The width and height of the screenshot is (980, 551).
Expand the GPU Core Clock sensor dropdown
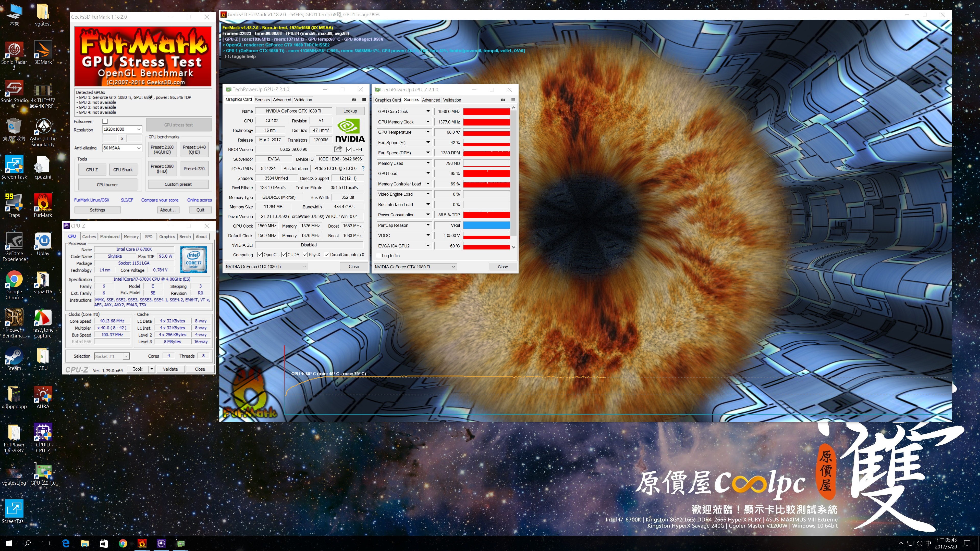click(428, 111)
